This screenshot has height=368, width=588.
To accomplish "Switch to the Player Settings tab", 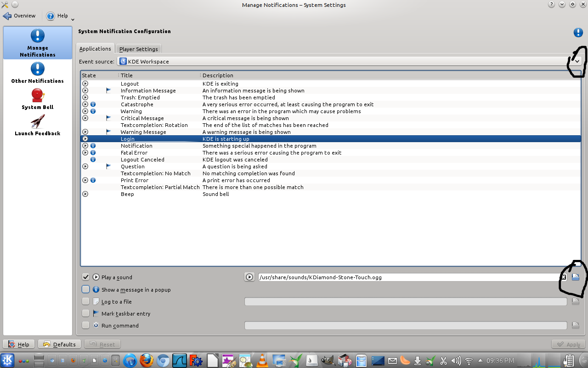I will pos(138,49).
